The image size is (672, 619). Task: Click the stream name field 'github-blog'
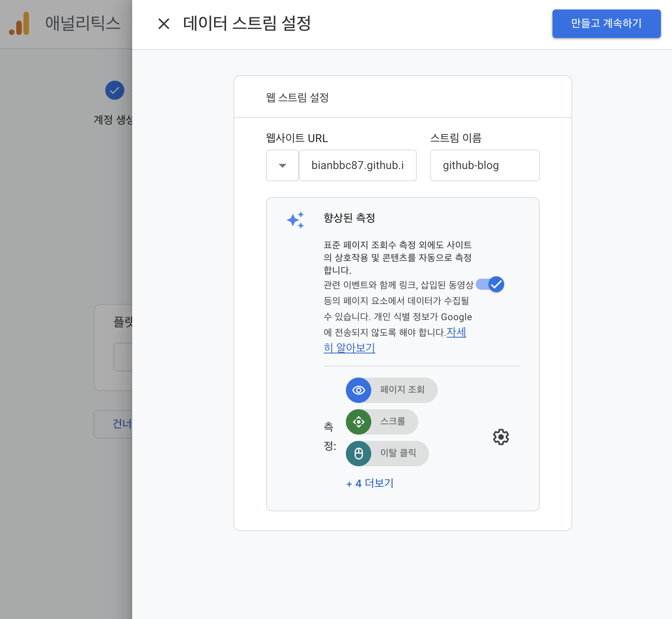[x=484, y=165]
